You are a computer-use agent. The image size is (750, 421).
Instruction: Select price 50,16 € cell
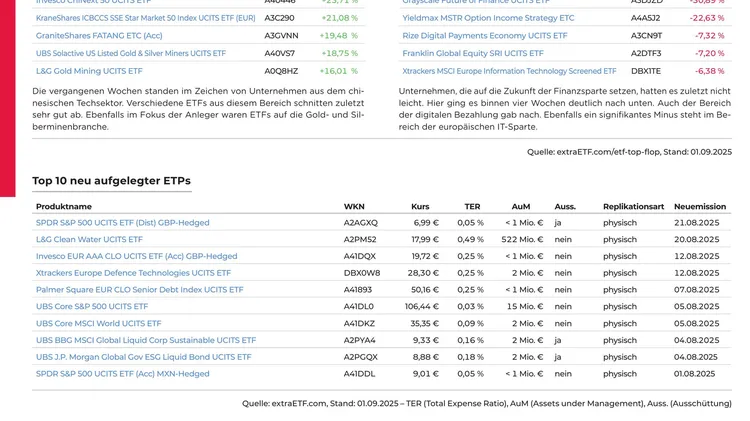click(x=425, y=290)
